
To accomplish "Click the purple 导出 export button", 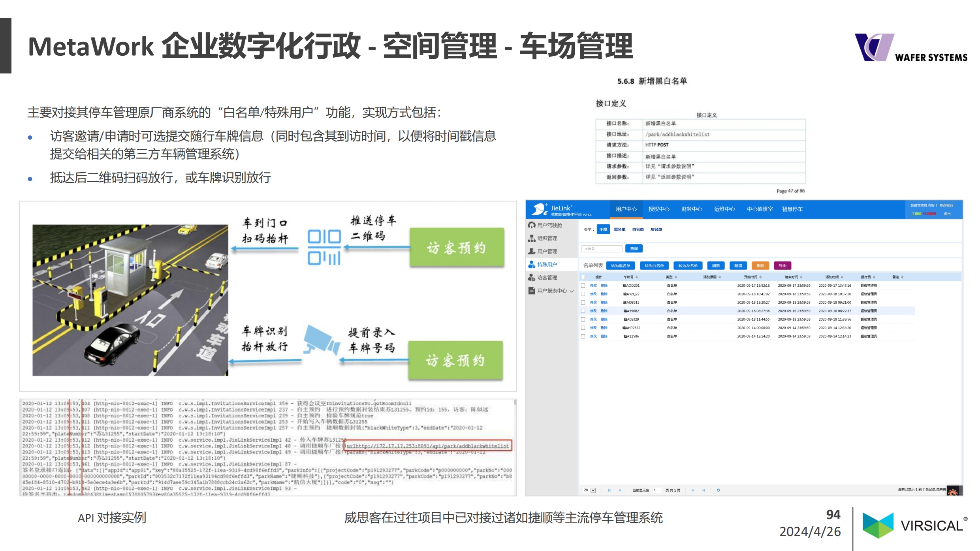I will (782, 266).
